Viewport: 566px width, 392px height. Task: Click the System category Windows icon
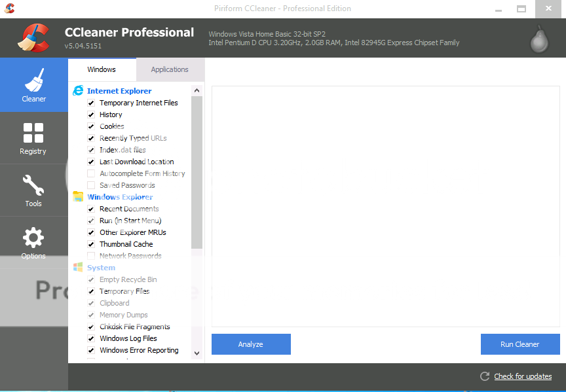pyautogui.click(x=78, y=268)
